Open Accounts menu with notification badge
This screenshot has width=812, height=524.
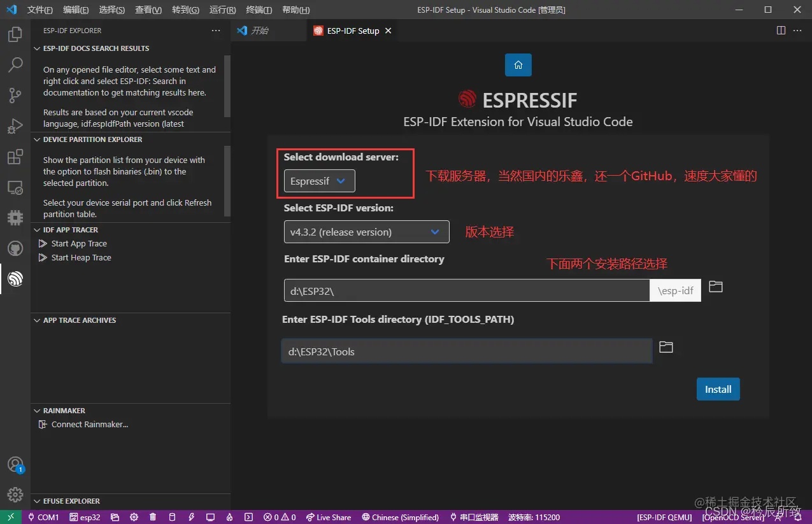point(15,465)
